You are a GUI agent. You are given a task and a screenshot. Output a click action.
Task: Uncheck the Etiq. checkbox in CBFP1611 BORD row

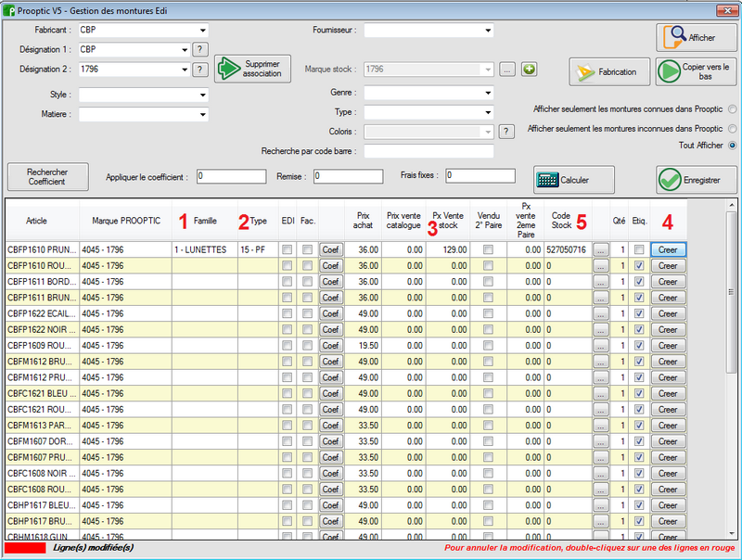[639, 282]
